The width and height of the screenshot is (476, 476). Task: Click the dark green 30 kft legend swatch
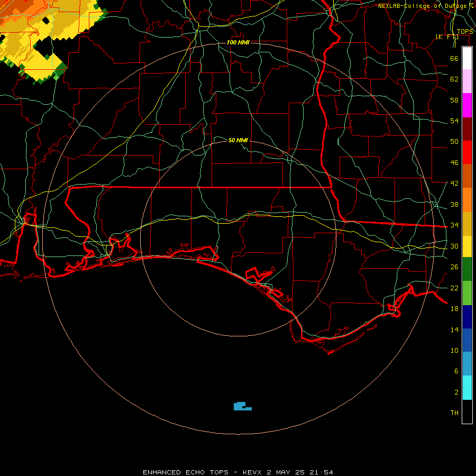[467, 269]
